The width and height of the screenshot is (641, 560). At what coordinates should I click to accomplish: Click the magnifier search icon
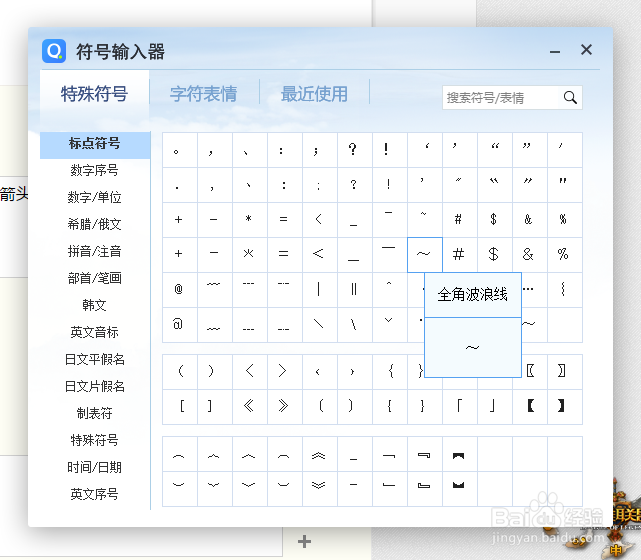coord(570,98)
